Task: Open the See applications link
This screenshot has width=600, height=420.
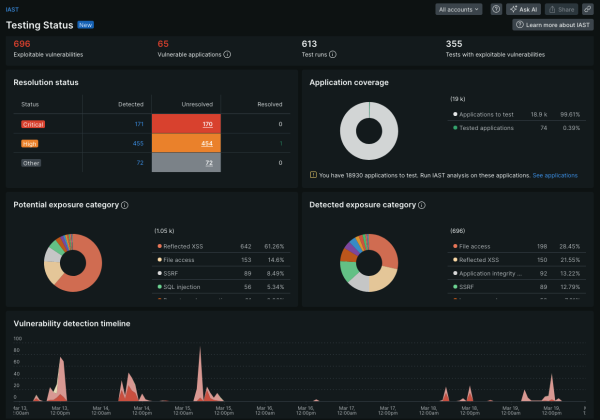Action: tap(555, 175)
